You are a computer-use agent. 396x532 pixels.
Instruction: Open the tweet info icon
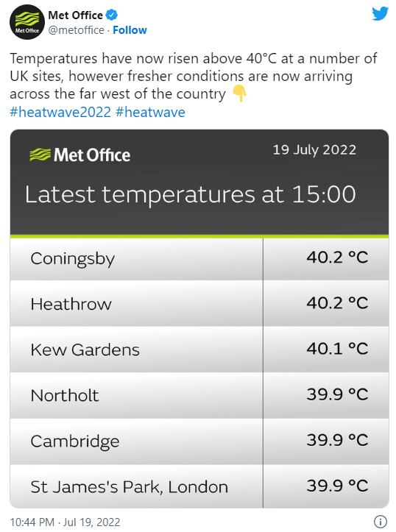pos(381,521)
